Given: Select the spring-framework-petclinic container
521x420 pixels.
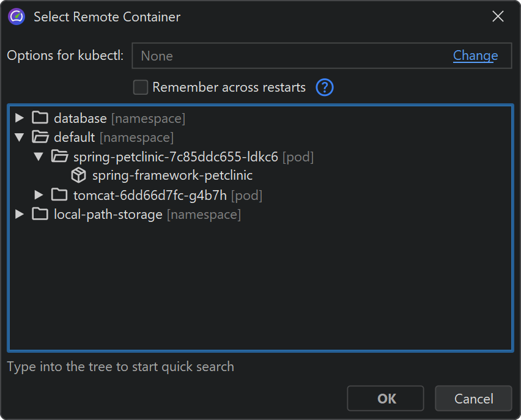Looking at the screenshot, I should (172, 175).
